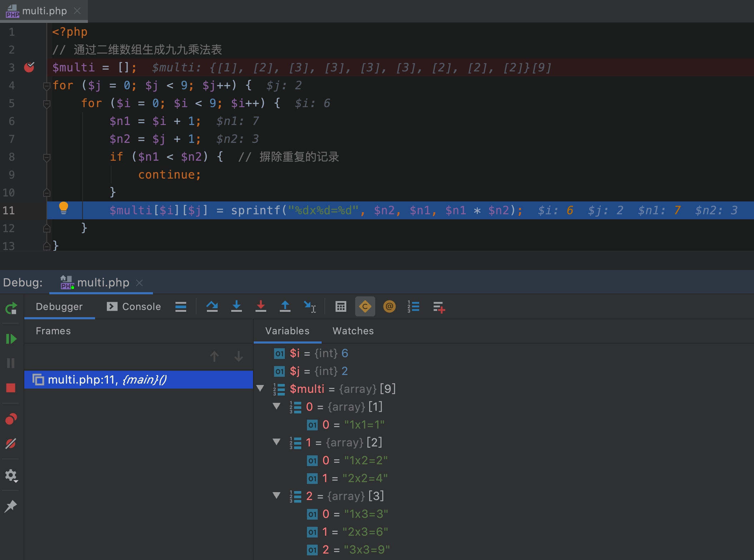Click the Frames panel header
The height and width of the screenshot is (560, 754).
pyautogui.click(x=53, y=331)
